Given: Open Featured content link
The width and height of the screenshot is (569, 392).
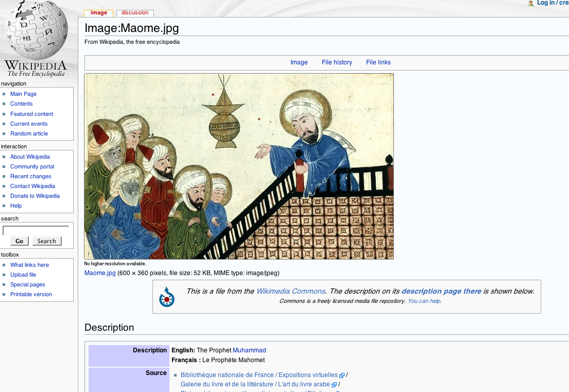Looking at the screenshot, I should pyautogui.click(x=31, y=114).
